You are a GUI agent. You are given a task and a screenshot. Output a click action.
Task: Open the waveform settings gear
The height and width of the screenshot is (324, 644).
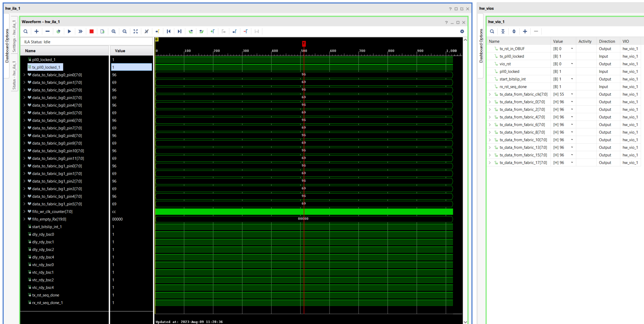pyautogui.click(x=462, y=31)
